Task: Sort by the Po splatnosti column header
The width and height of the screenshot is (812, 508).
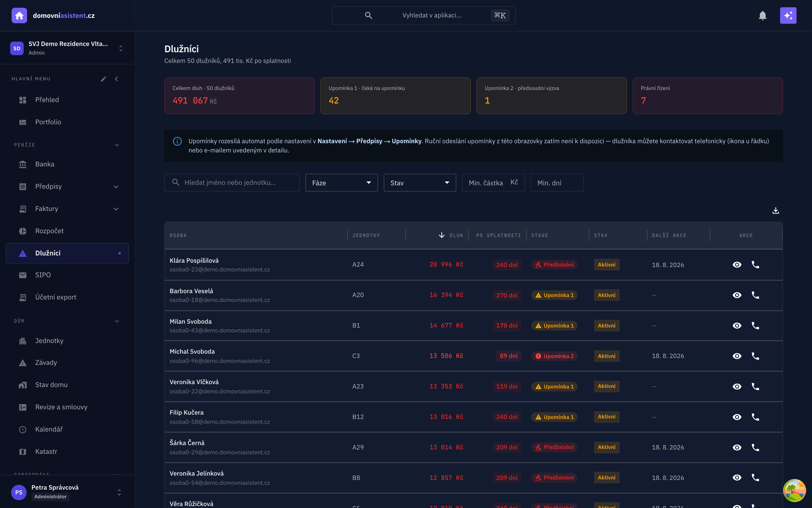Action: pyautogui.click(x=498, y=236)
